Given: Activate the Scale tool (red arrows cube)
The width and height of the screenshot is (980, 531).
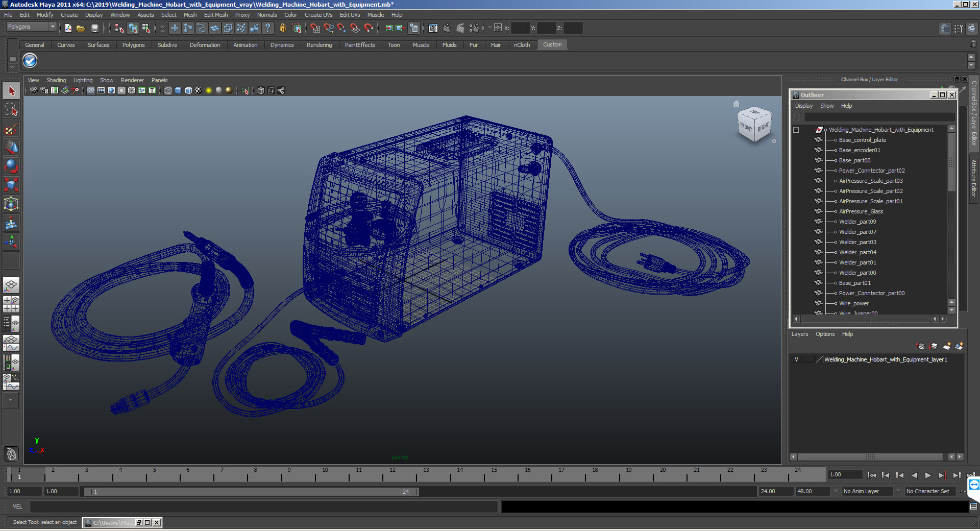Looking at the screenshot, I should pyautogui.click(x=11, y=184).
